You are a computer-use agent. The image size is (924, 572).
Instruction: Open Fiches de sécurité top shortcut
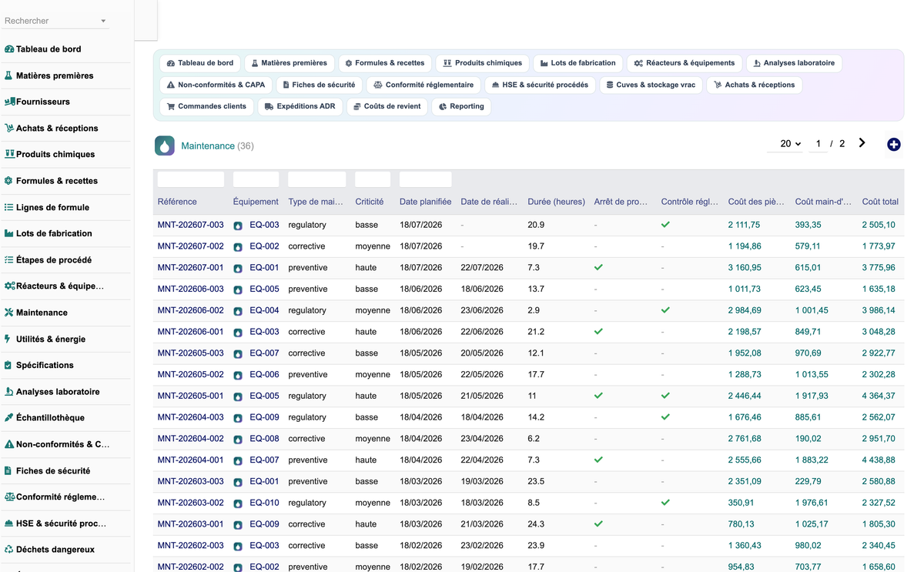(319, 85)
